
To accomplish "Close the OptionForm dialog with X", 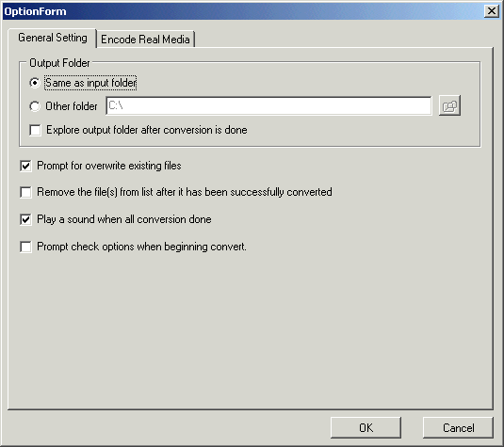I will click(492, 11).
